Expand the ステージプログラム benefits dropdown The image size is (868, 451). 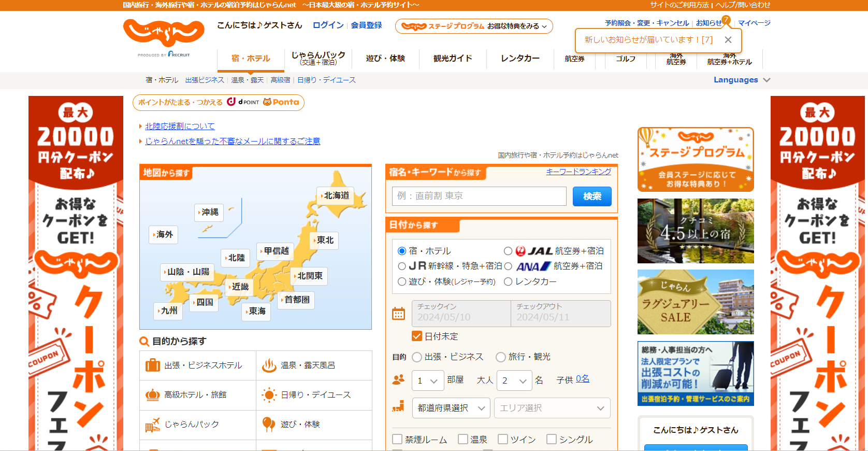[x=474, y=26]
